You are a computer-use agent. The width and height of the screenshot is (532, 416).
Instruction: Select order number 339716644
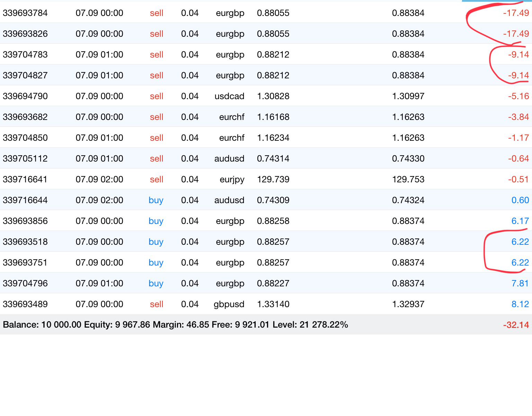point(25,200)
